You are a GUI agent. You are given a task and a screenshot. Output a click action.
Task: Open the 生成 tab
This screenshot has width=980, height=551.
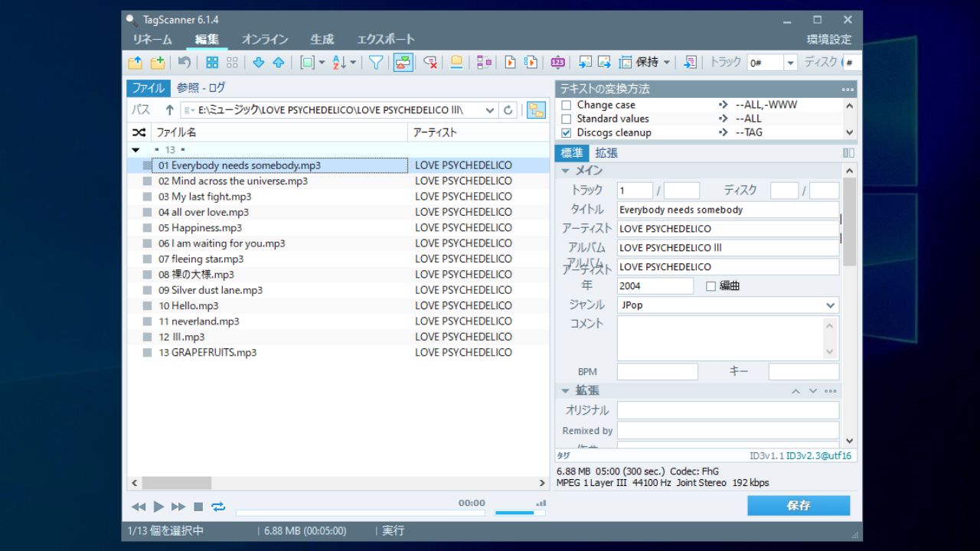(x=322, y=40)
